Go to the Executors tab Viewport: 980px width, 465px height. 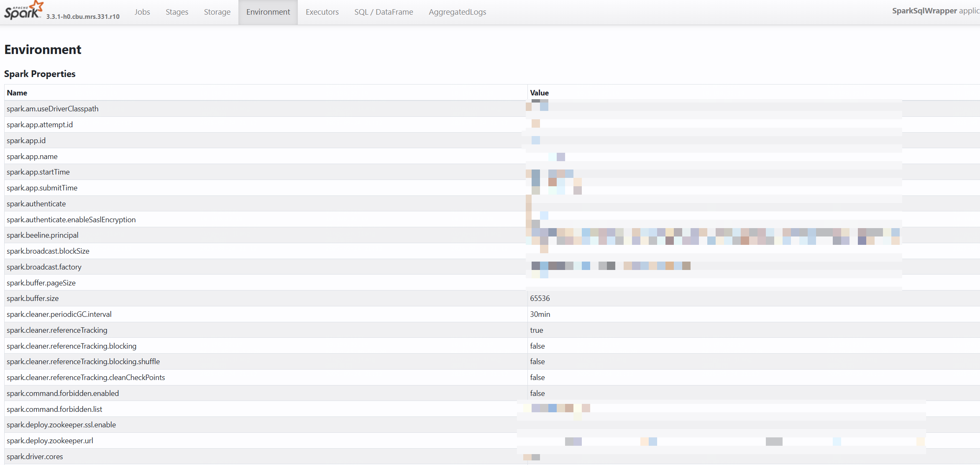coord(322,12)
